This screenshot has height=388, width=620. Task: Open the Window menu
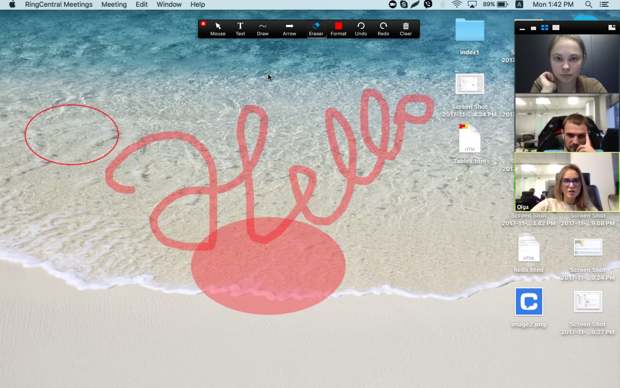pyautogui.click(x=169, y=5)
